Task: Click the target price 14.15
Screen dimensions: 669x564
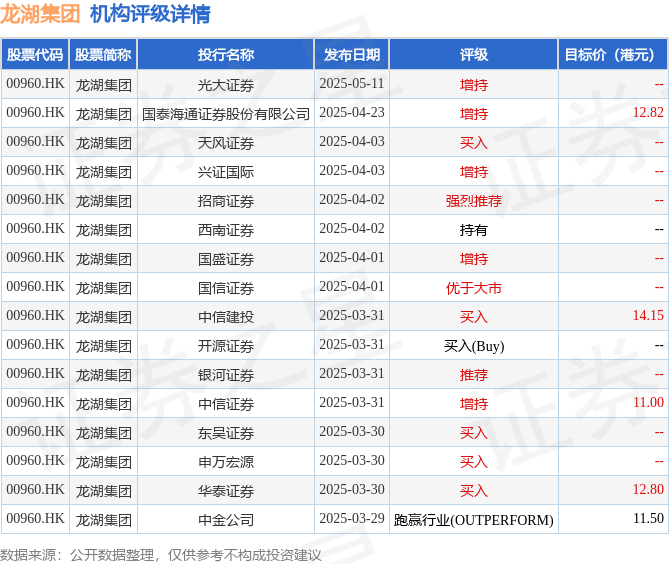Action: (x=648, y=316)
